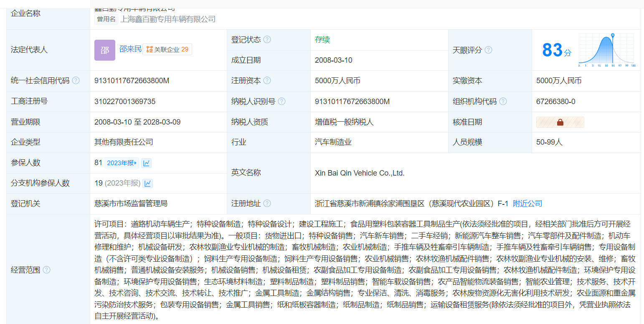Select credit code 91310117672663800M under 统一社会信用代码
The height and width of the screenshot is (324, 644).
[x=132, y=81]
